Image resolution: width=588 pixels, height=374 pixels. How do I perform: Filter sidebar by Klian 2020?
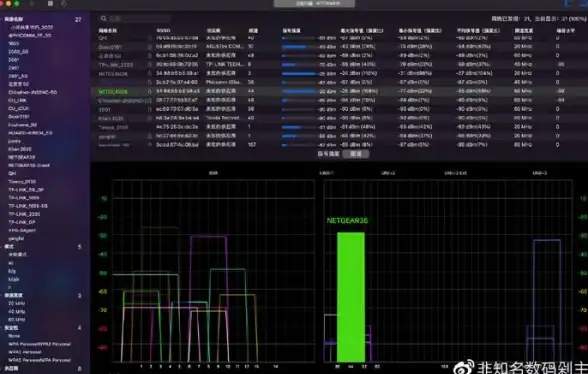[20, 149]
